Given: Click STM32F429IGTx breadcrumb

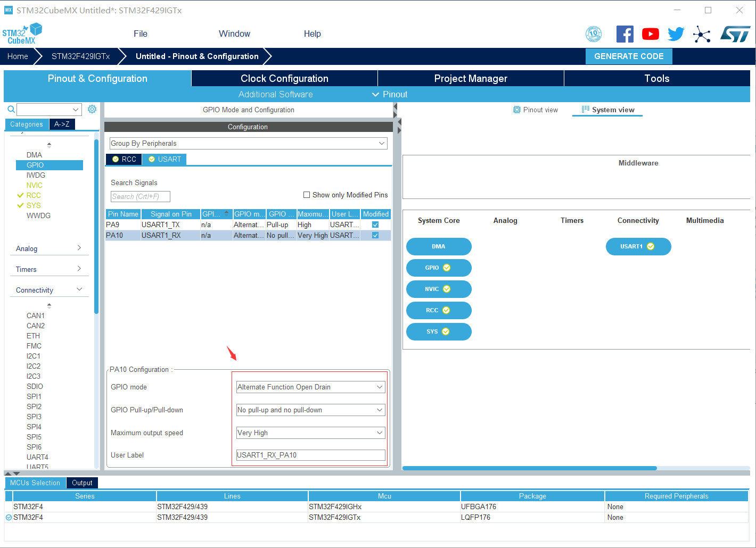Looking at the screenshot, I should coord(80,56).
